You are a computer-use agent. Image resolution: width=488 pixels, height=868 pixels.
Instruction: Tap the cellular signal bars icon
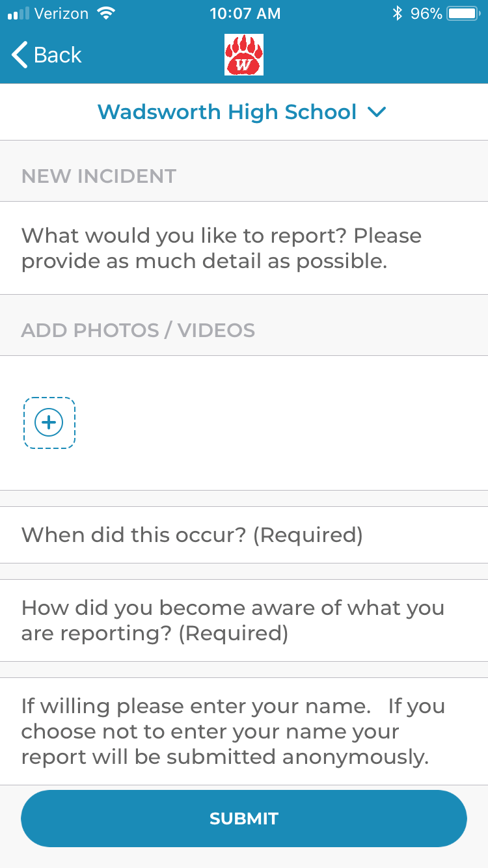19,14
